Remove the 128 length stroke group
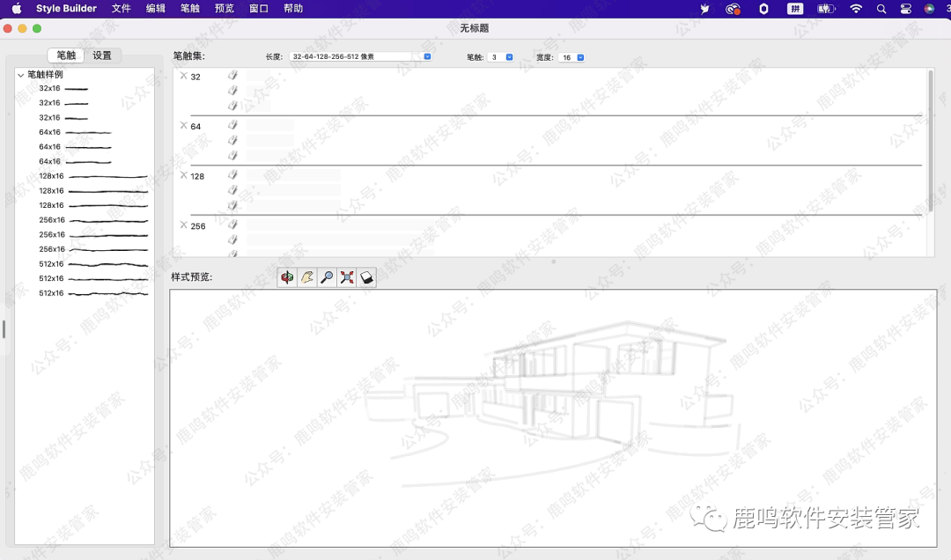Screen dimensions: 951x560 click(x=183, y=175)
